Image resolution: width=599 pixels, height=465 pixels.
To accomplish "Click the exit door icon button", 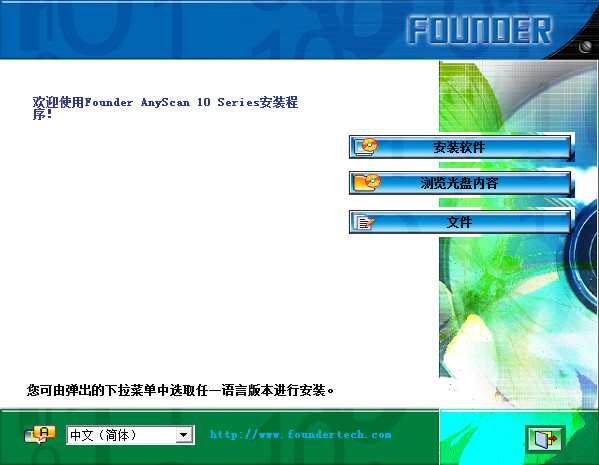I will coord(545,439).
